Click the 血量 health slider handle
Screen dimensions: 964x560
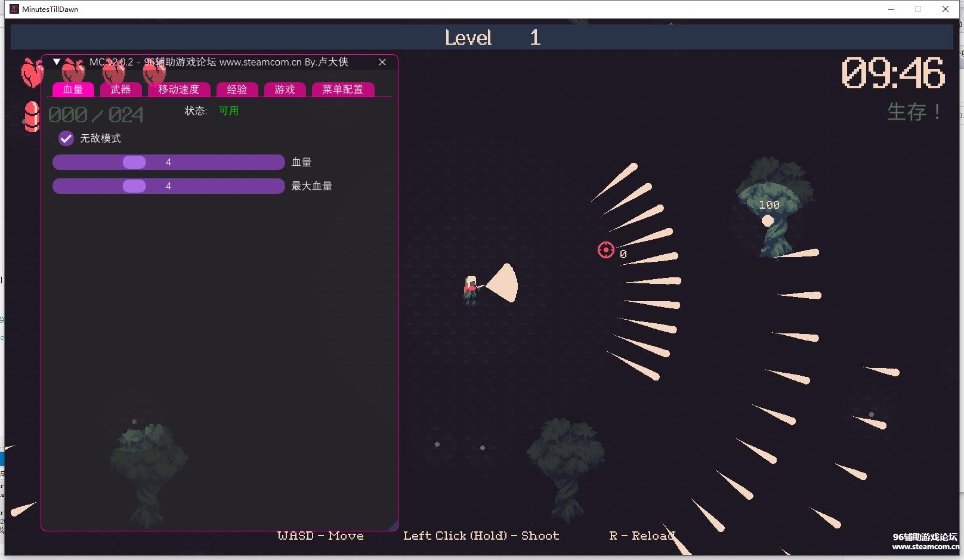click(x=134, y=162)
